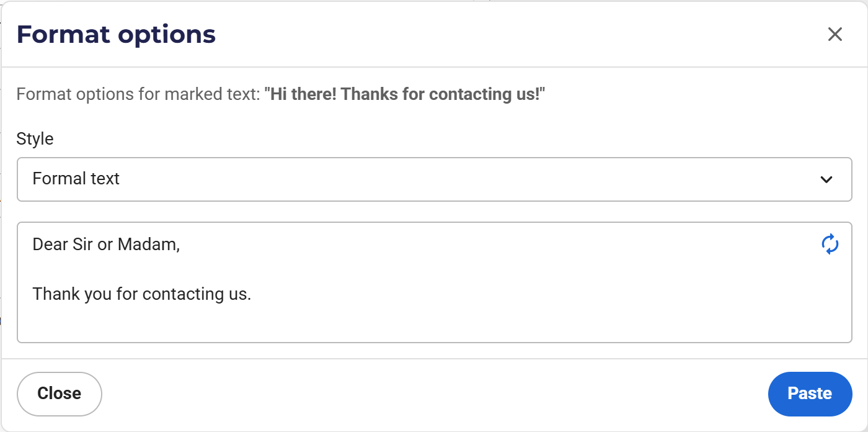Click empty space below the generated text
This screenshot has width=868, height=432.
tap(434, 324)
